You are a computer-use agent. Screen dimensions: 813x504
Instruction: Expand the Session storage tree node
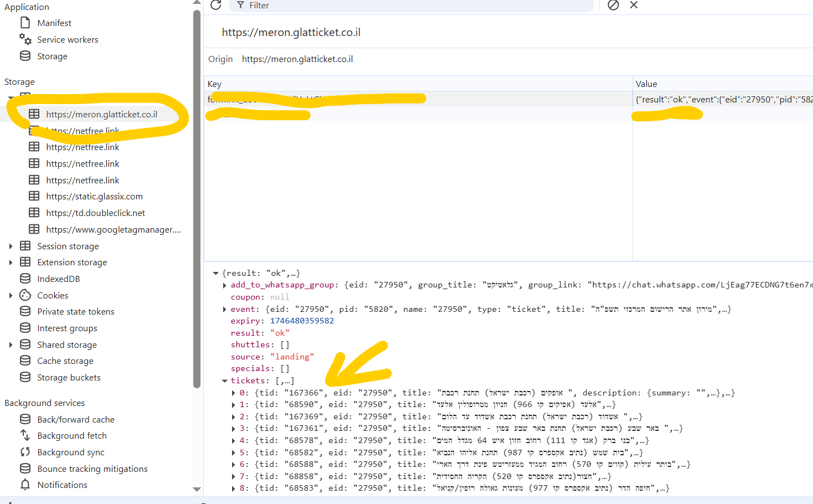pyautogui.click(x=11, y=246)
